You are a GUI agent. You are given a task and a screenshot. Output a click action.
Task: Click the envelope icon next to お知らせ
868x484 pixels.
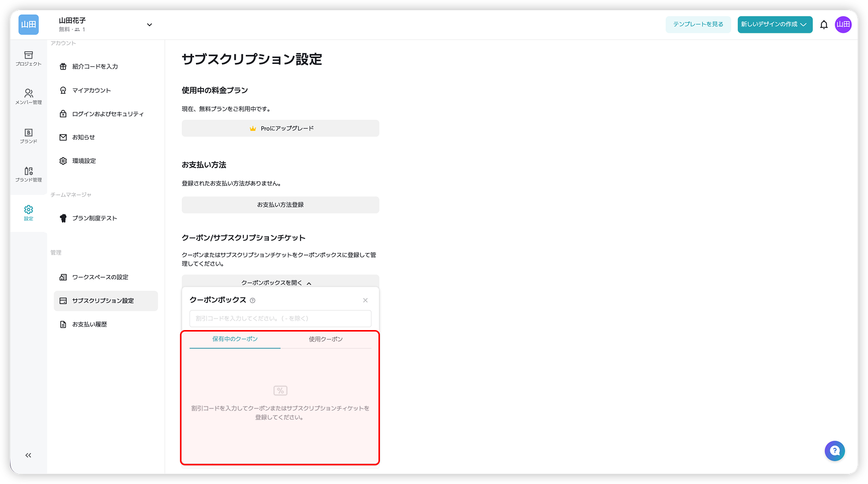click(x=63, y=137)
